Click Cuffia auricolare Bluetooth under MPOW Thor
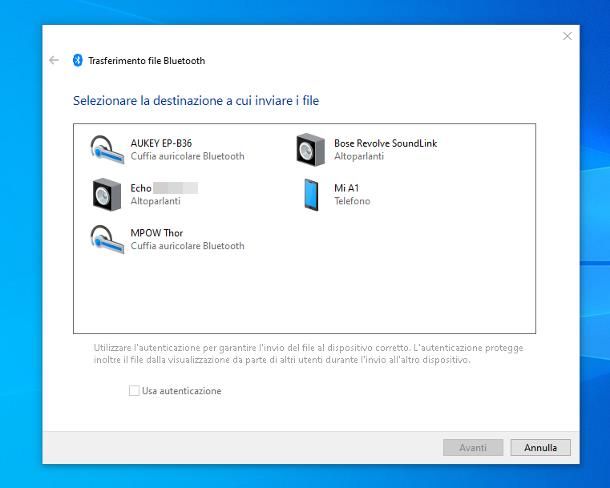This screenshot has width=610, height=488. point(188,246)
